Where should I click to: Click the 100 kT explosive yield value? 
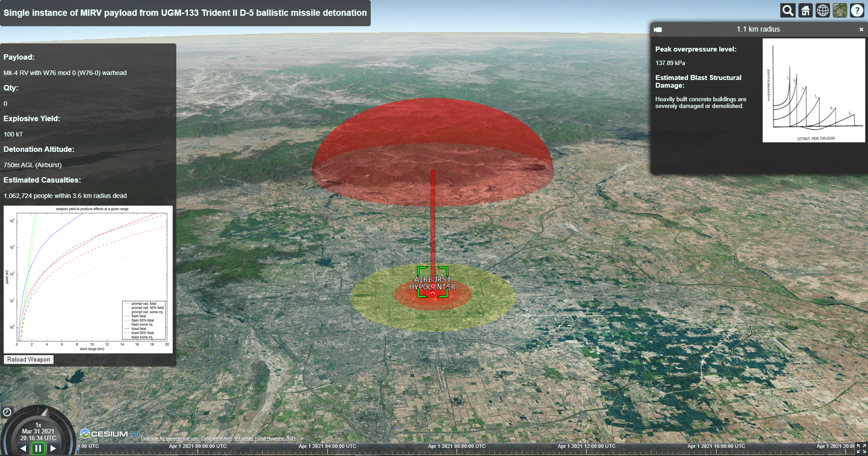[x=13, y=134]
